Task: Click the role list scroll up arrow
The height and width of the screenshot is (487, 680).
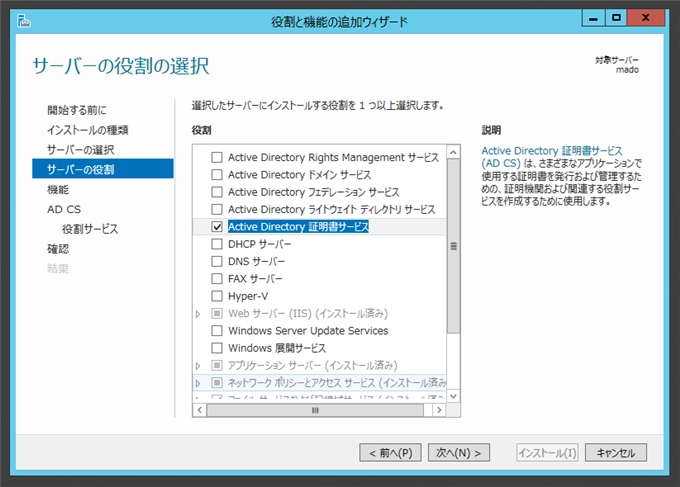Action: (453, 152)
